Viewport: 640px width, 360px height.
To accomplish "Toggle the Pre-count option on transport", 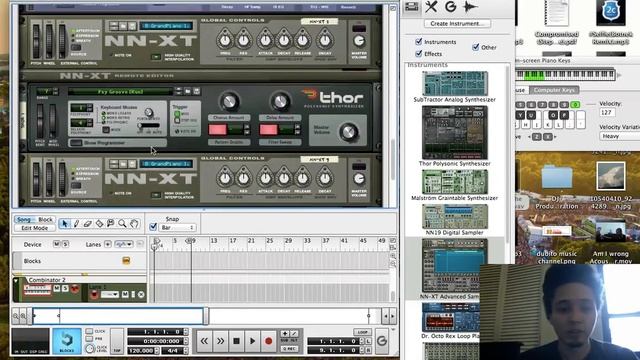I will point(89,339).
